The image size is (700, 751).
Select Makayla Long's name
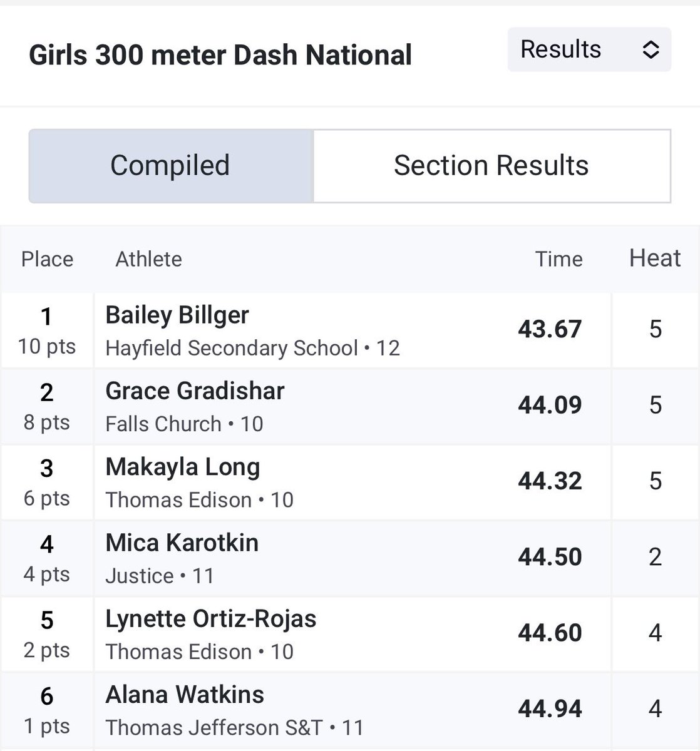[x=183, y=467]
